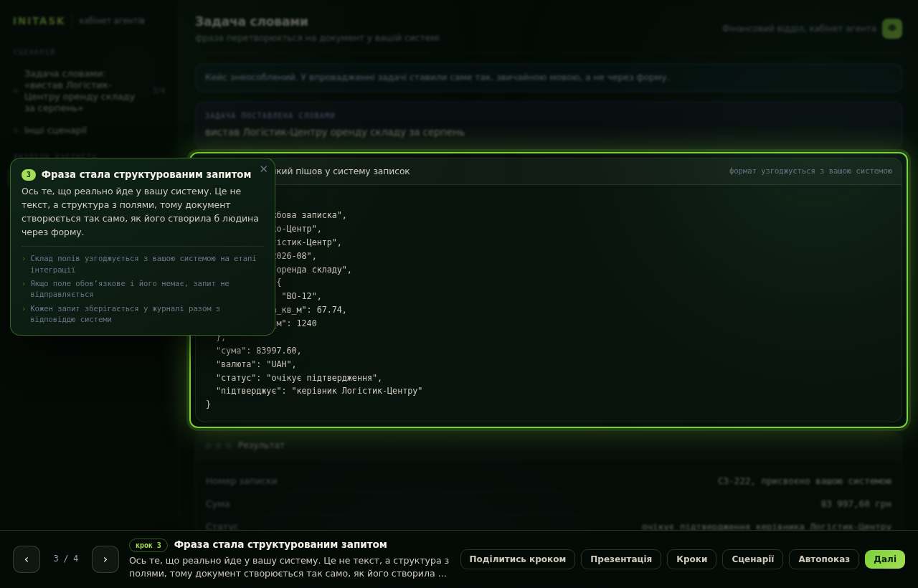The width and height of the screenshot is (918, 588).
Task: Click the 'крок 3' badge in bottom bar
Action: coord(148,545)
